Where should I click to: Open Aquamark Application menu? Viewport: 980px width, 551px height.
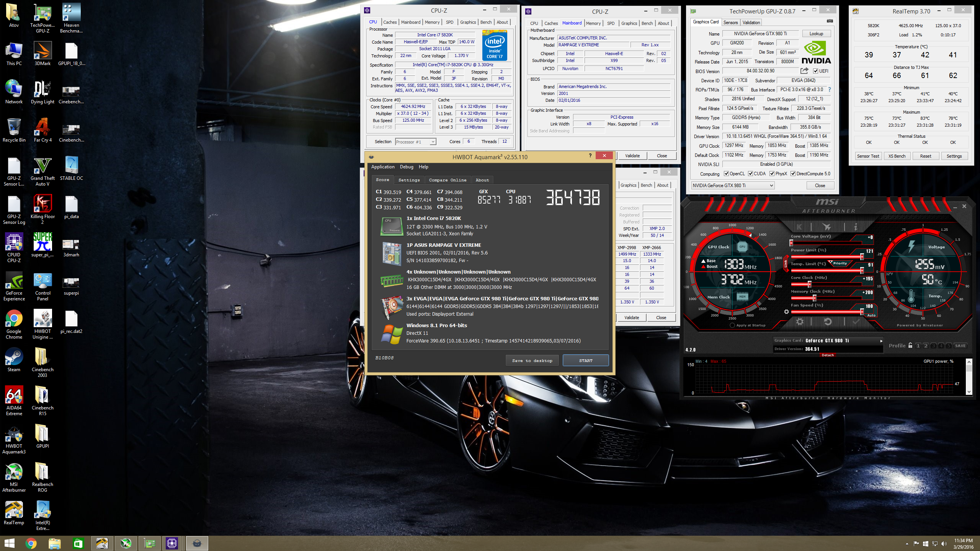tap(382, 167)
